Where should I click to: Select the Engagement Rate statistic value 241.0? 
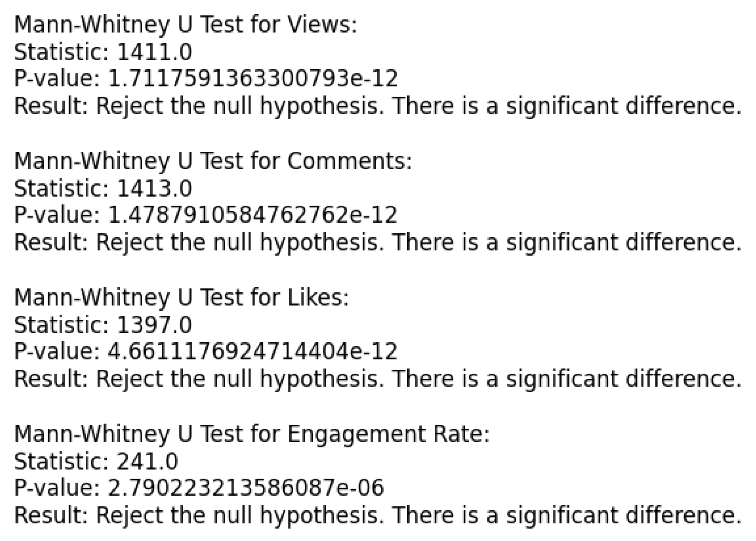pos(147,461)
